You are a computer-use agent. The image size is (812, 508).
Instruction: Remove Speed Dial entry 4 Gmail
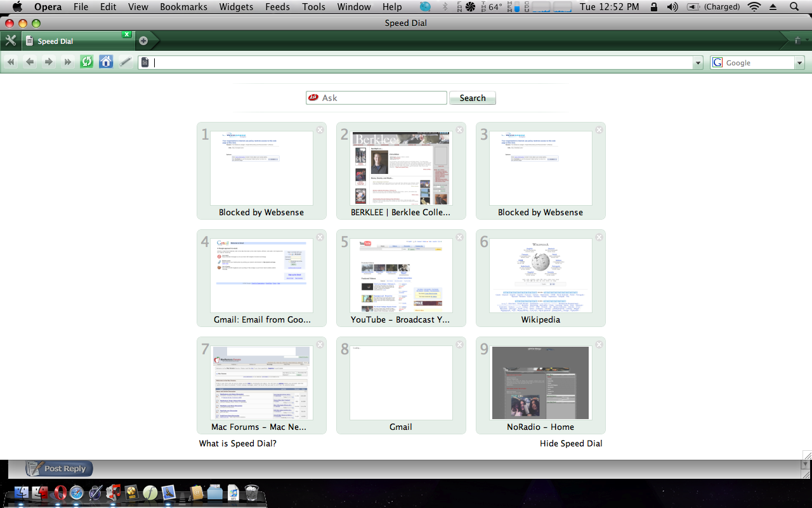[320, 237]
